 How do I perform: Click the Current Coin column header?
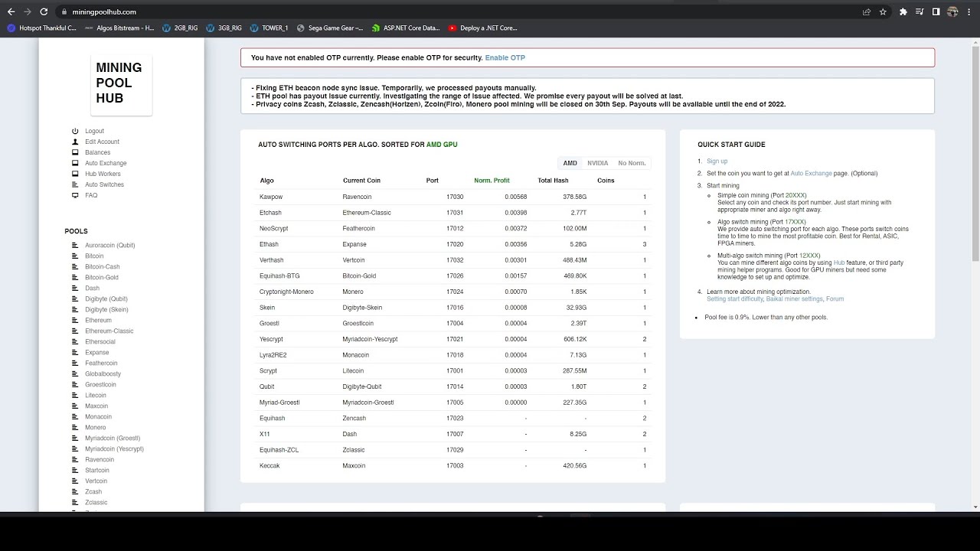click(361, 181)
